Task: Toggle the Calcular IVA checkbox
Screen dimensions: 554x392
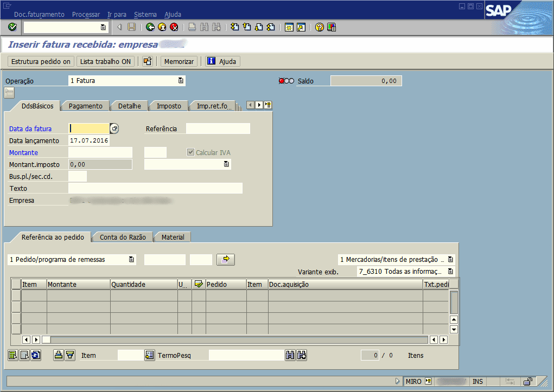Action: point(191,152)
